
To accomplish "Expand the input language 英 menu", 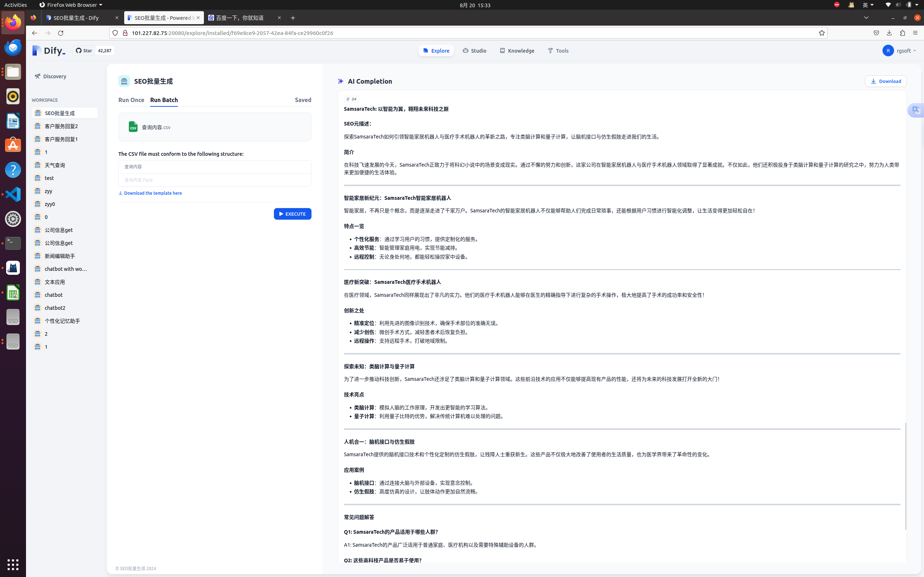I will point(868,5).
